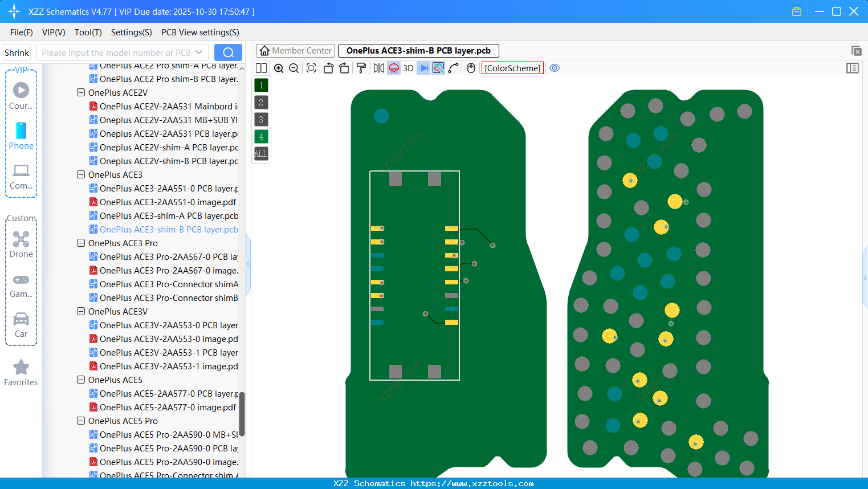Collapse the OnePlus ACE5 tree node
This screenshot has height=489, width=868.
(81, 380)
